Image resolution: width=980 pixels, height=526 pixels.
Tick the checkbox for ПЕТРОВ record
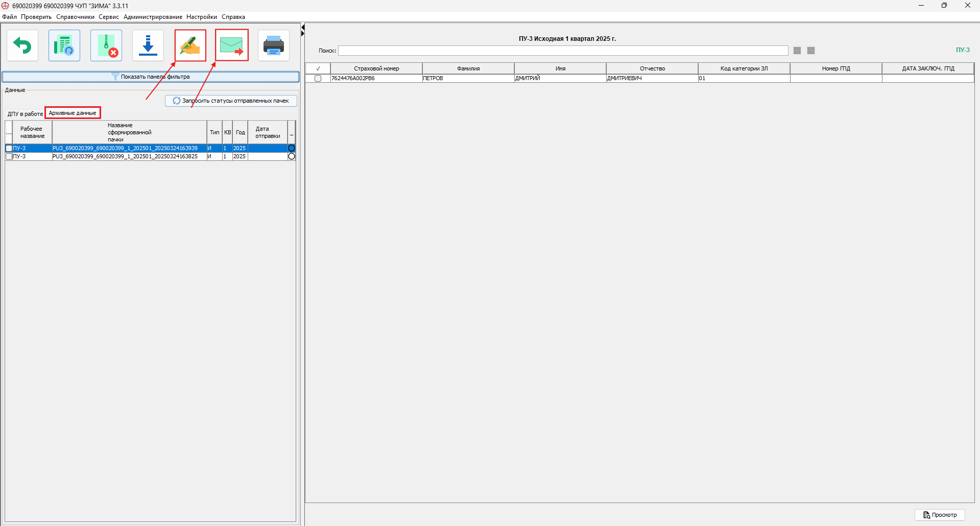point(318,79)
